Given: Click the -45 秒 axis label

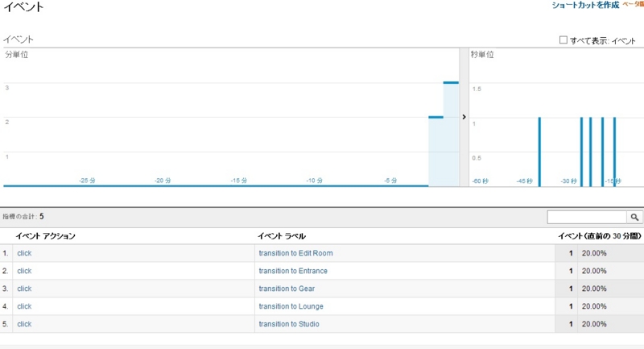Looking at the screenshot, I should coord(525,181).
